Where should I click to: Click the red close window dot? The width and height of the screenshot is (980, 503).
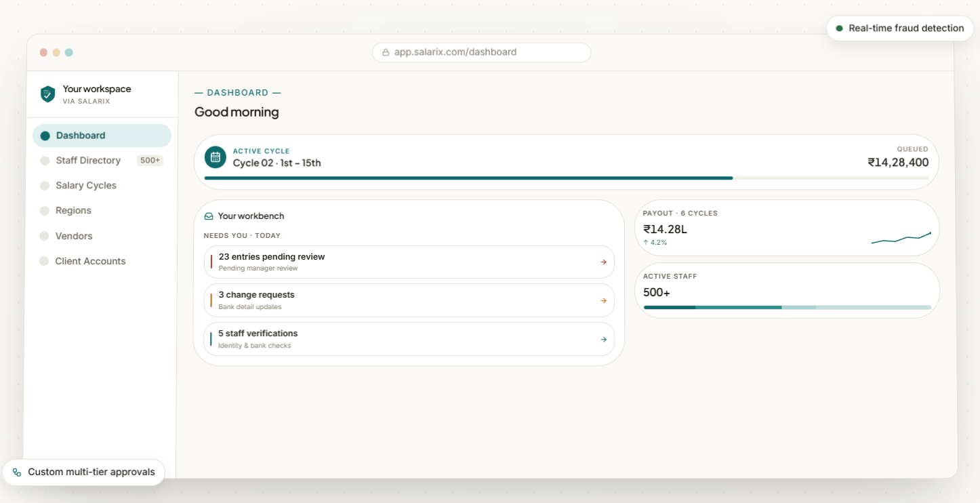coord(43,52)
